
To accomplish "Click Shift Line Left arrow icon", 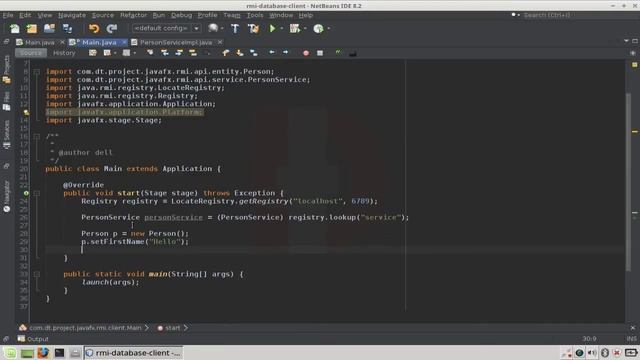I will point(272,53).
